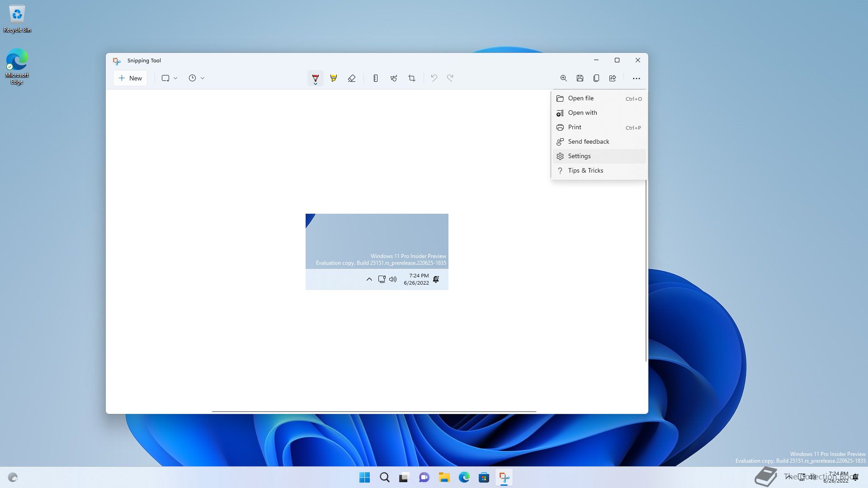Open Settings from the menu

click(579, 156)
